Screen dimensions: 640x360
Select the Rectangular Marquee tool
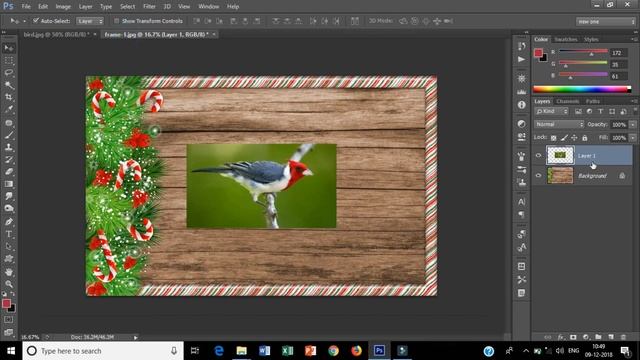tap(9, 61)
